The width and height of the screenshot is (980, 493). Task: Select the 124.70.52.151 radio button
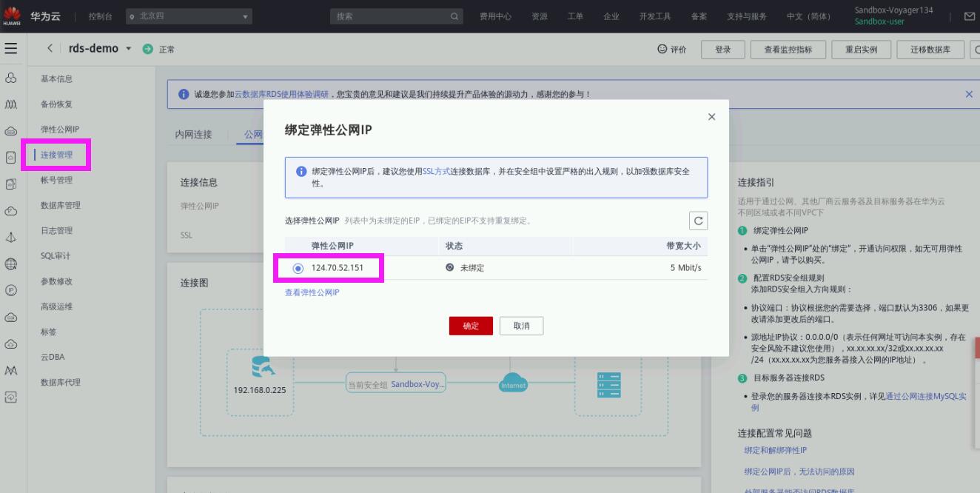[298, 268]
